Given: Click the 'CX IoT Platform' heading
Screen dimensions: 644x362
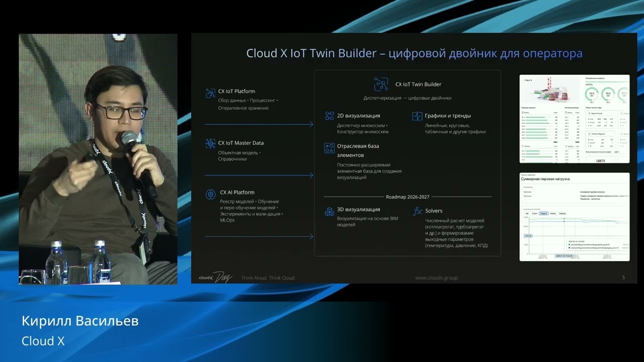Looking at the screenshot, I should (236, 92).
